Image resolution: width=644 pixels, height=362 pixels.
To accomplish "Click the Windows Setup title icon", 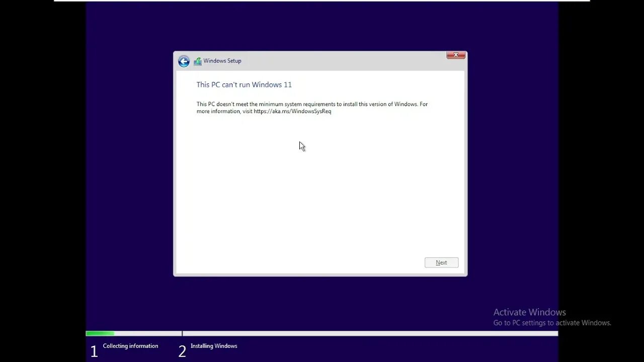I will (x=198, y=61).
